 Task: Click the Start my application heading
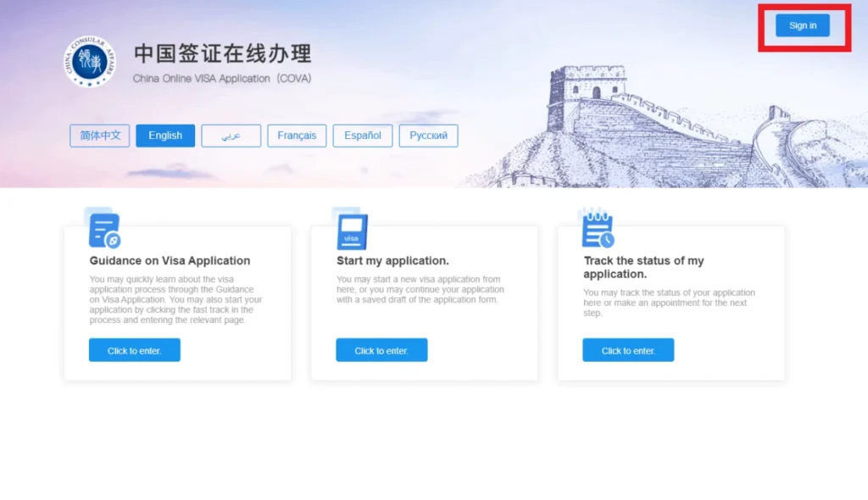pyautogui.click(x=392, y=261)
